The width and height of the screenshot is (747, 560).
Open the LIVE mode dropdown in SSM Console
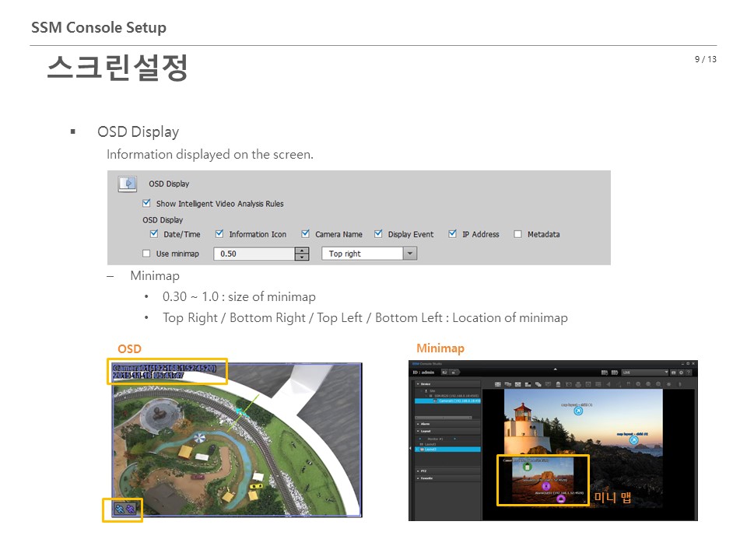click(645, 373)
